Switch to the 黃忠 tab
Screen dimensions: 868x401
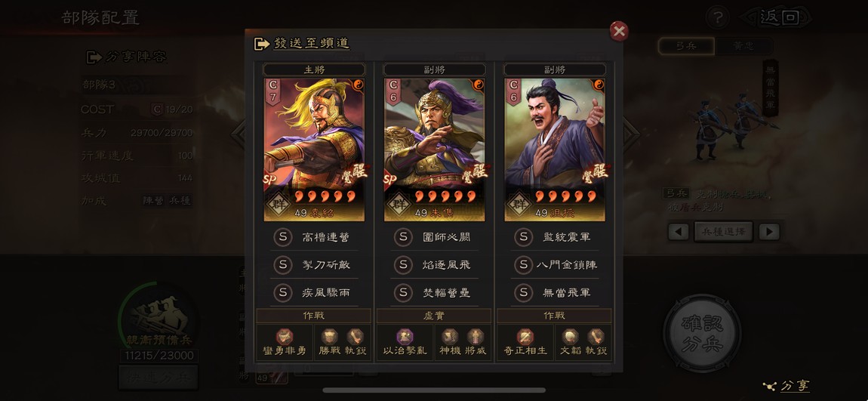[x=743, y=47]
